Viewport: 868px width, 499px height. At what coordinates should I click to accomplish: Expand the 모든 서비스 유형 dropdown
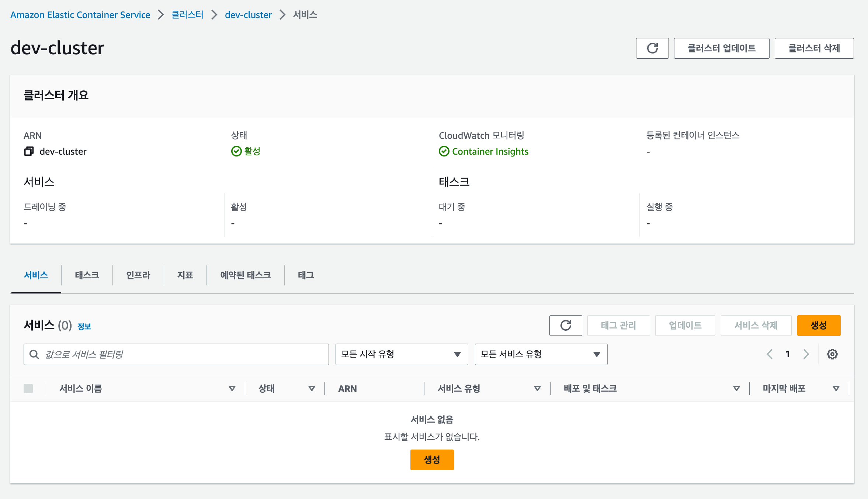point(541,354)
